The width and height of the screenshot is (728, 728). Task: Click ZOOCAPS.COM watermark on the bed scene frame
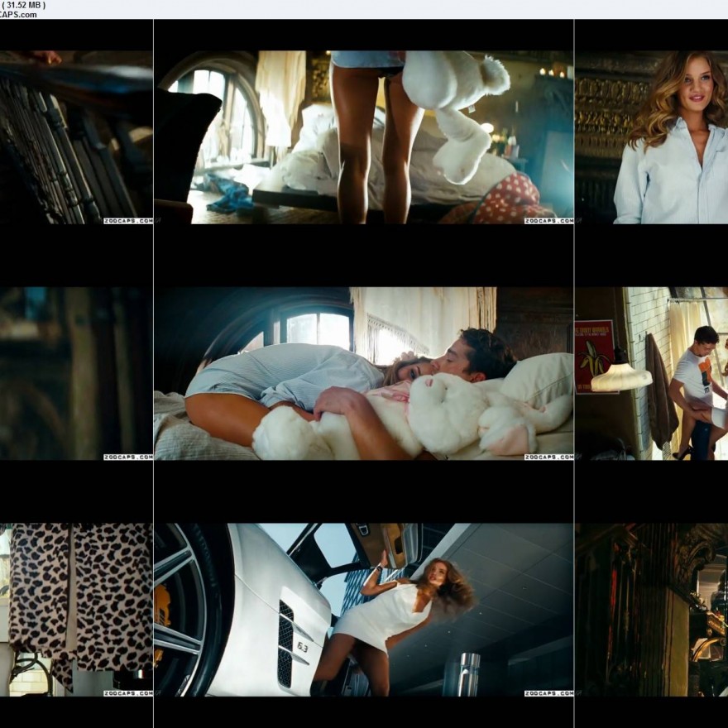coord(548,457)
